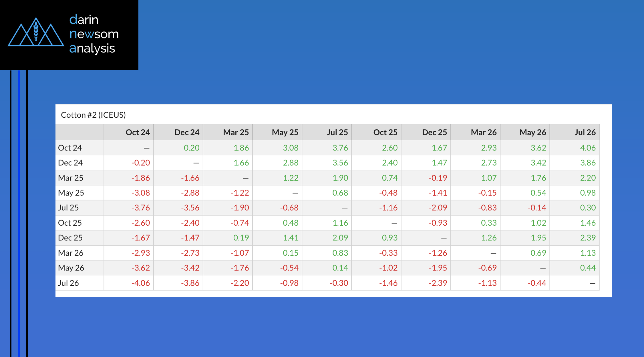
Task: Select the Oct 25 row label
Action: point(70,223)
